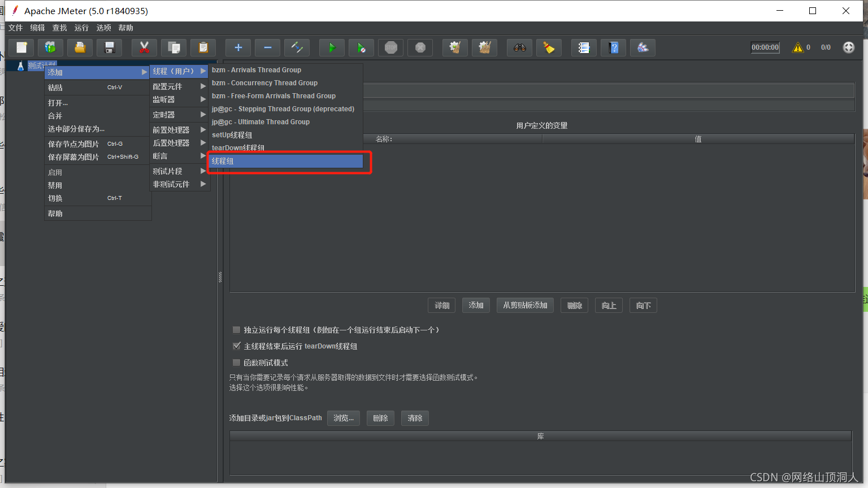This screenshot has width=868, height=488.
Task: Open the 选项 menu
Action: [x=103, y=28]
